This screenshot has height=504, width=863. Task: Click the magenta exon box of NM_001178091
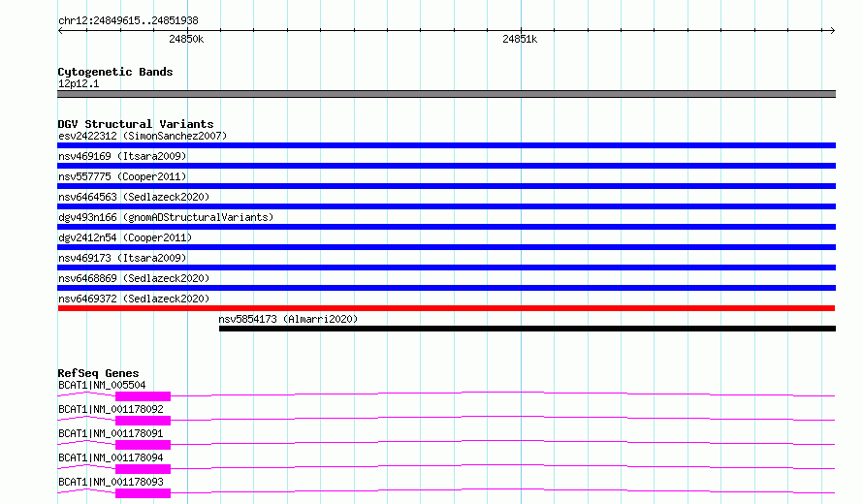point(144,445)
